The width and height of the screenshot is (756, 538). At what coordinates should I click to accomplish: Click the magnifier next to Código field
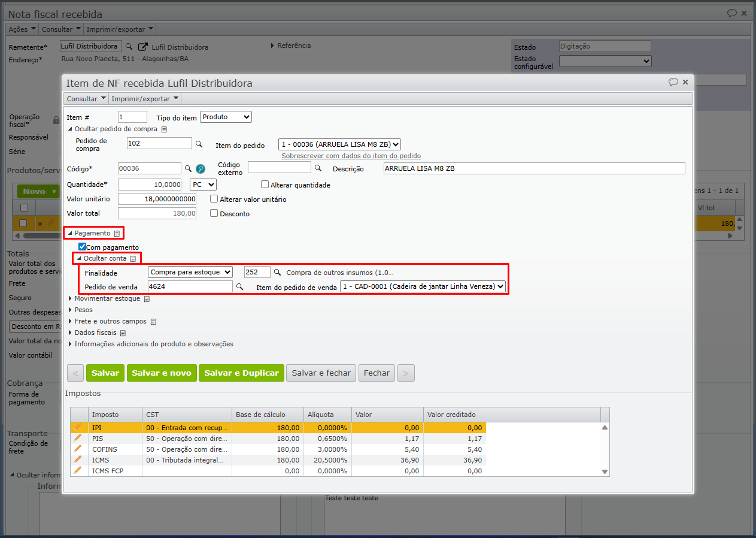(188, 168)
